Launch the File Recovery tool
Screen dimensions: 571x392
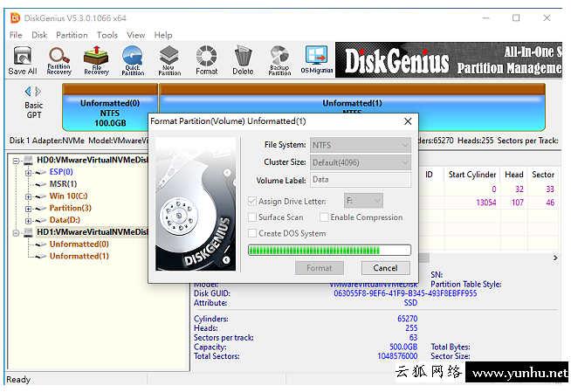click(x=96, y=60)
